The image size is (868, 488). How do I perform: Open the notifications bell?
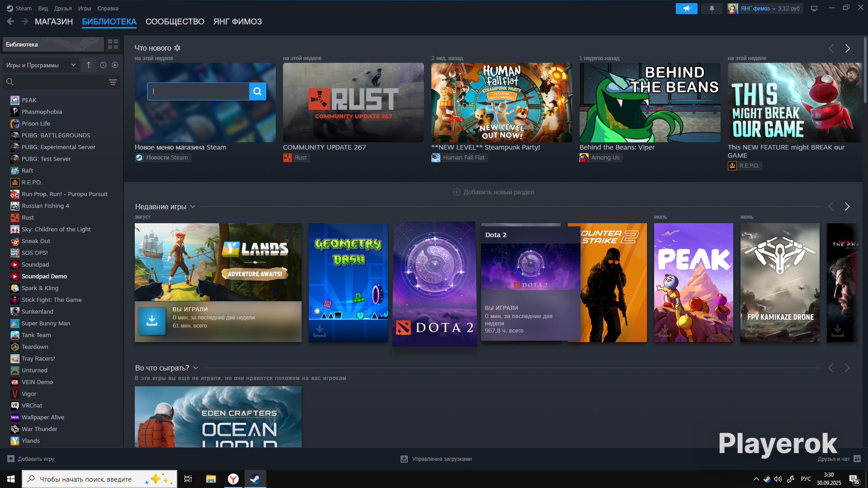pyautogui.click(x=712, y=8)
